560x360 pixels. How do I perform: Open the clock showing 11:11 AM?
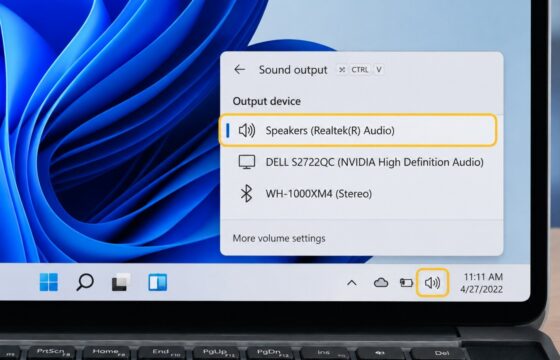click(x=482, y=283)
